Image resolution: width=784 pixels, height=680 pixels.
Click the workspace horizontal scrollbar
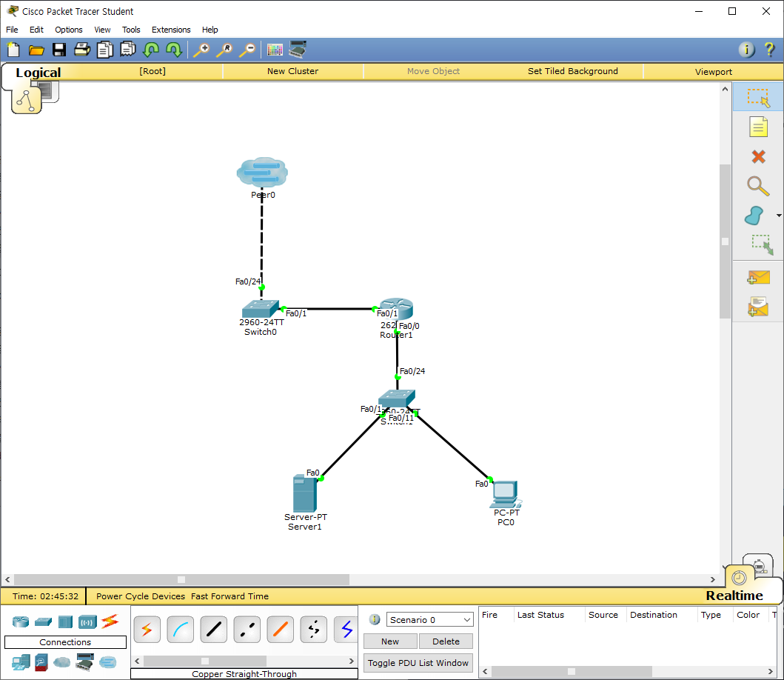181,579
